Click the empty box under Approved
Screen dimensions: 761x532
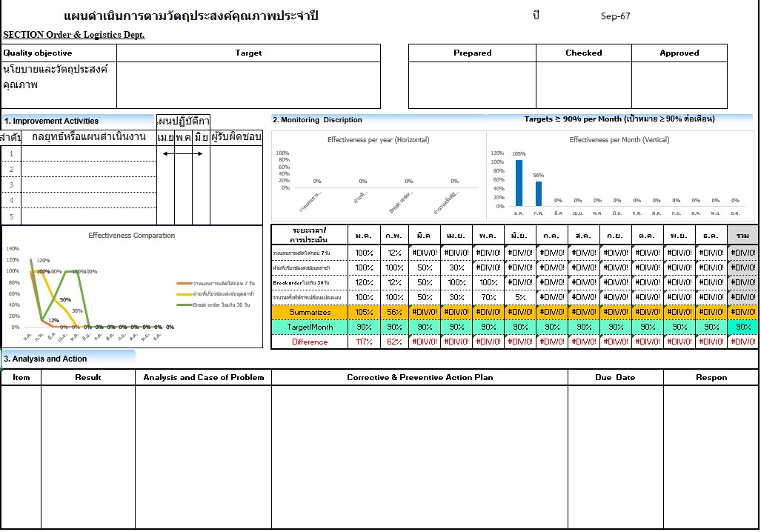pyautogui.click(x=679, y=85)
